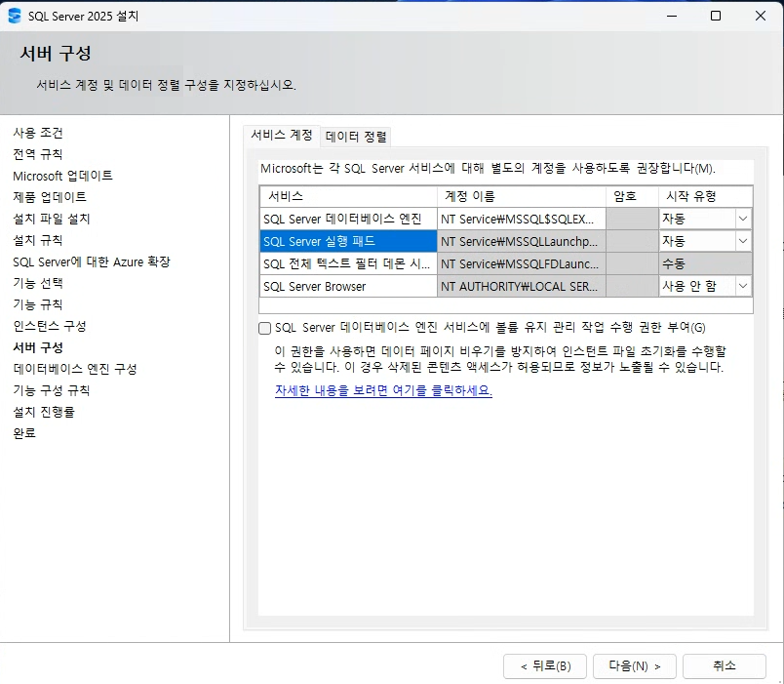Open startup type dropdown for SQL Server 실행 패드
The image size is (784, 684).
(x=743, y=241)
